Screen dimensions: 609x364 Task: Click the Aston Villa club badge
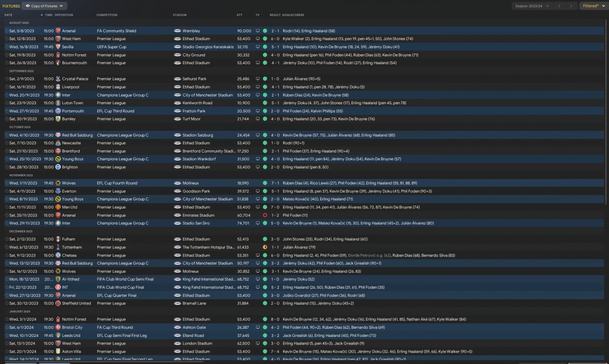[x=58, y=351]
